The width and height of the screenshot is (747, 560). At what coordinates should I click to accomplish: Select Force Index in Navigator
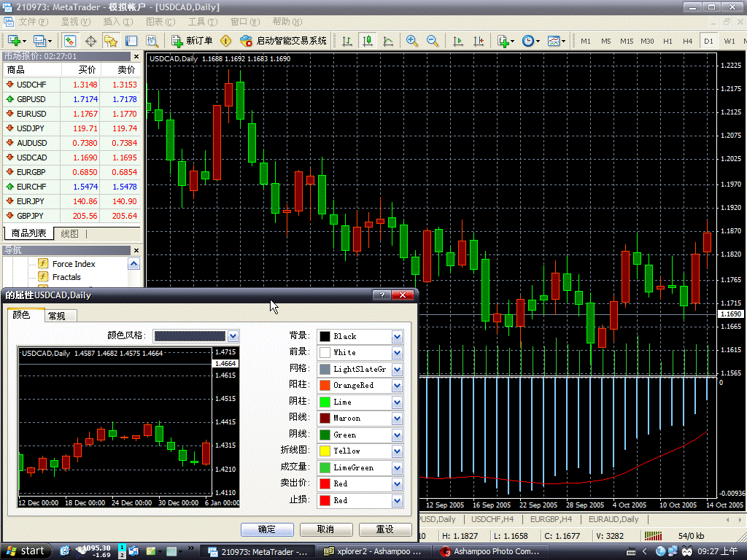click(x=74, y=264)
